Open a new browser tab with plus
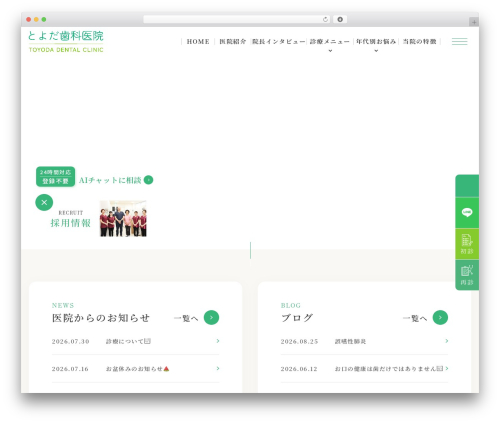The height and width of the screenshot is (423, 500). [474, 22]
